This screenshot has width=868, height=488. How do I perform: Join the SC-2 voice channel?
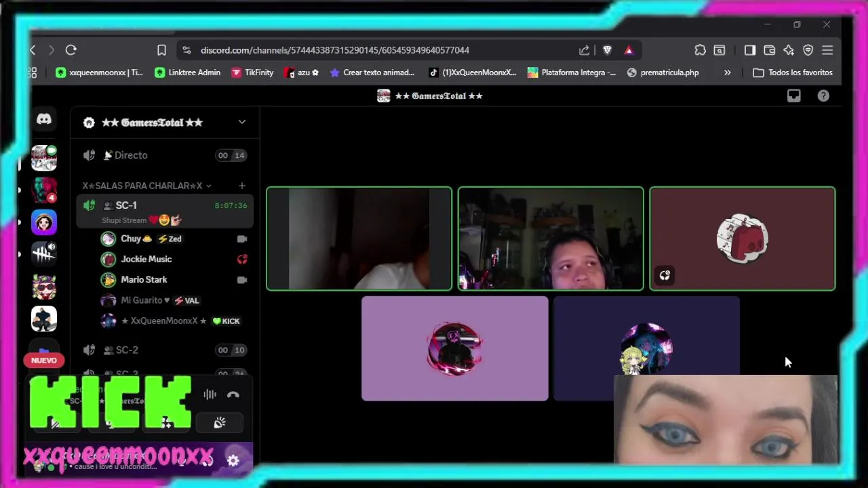164,350
